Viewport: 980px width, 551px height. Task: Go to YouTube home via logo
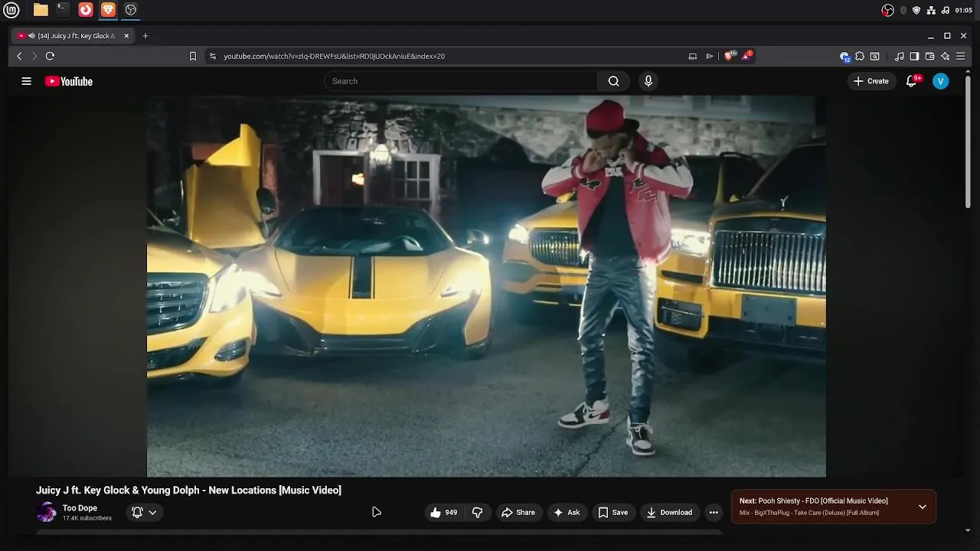click(x=69, y=81)
